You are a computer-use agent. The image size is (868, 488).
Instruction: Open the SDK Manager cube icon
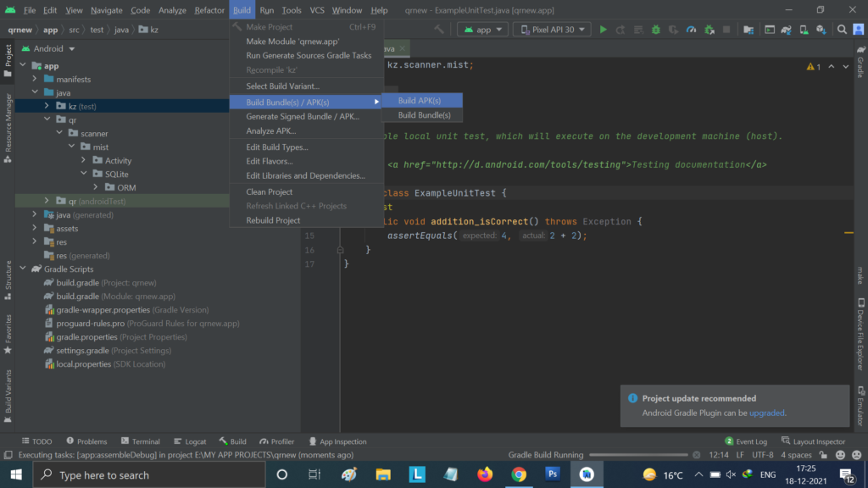[x=821, y=30]
